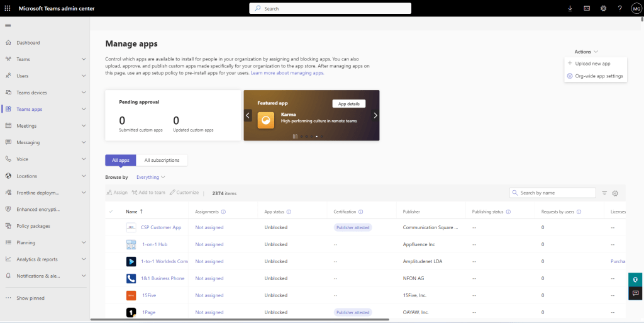
Task: Open the settings gear in header
Action: tap(603, 8)
